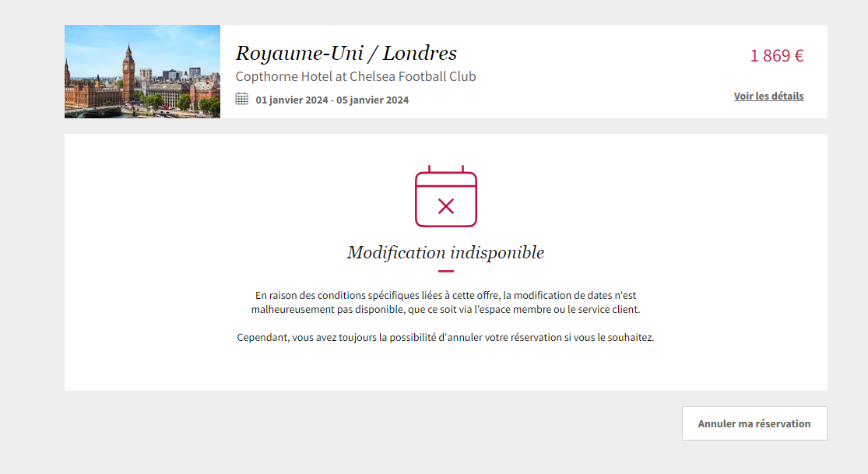Click the red underline below Modification indisponible

pos(445,272)
